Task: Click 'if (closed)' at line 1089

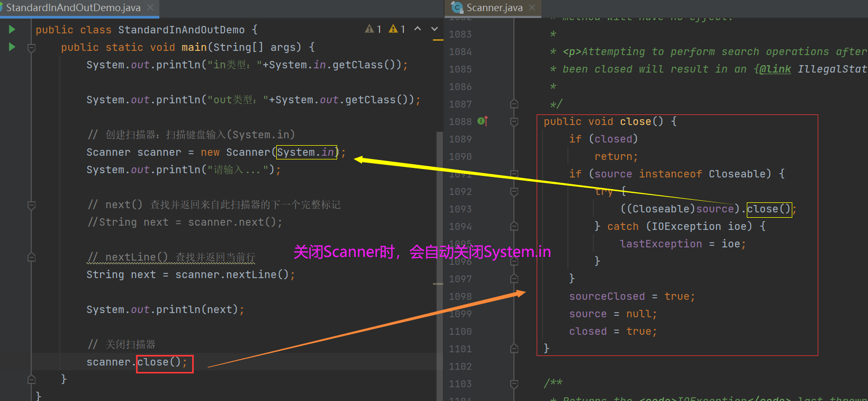Action: pos(603,139)
